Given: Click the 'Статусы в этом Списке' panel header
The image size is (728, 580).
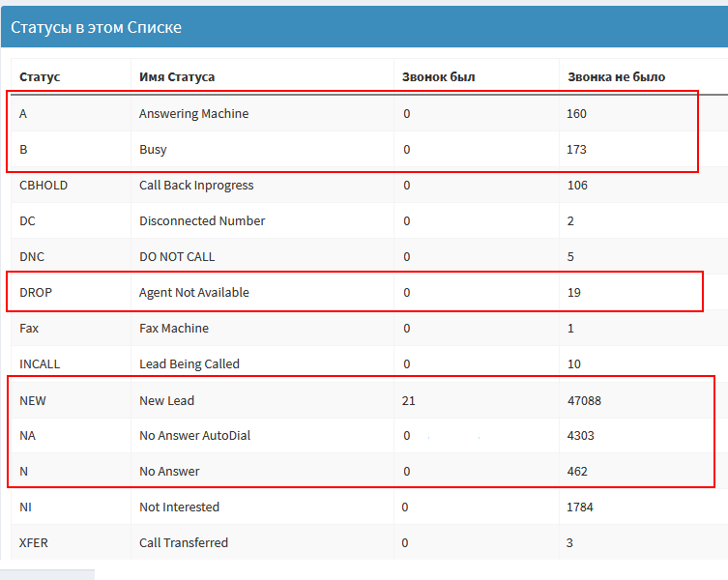Looking at the screenshot, I should (x=97, y=28).
